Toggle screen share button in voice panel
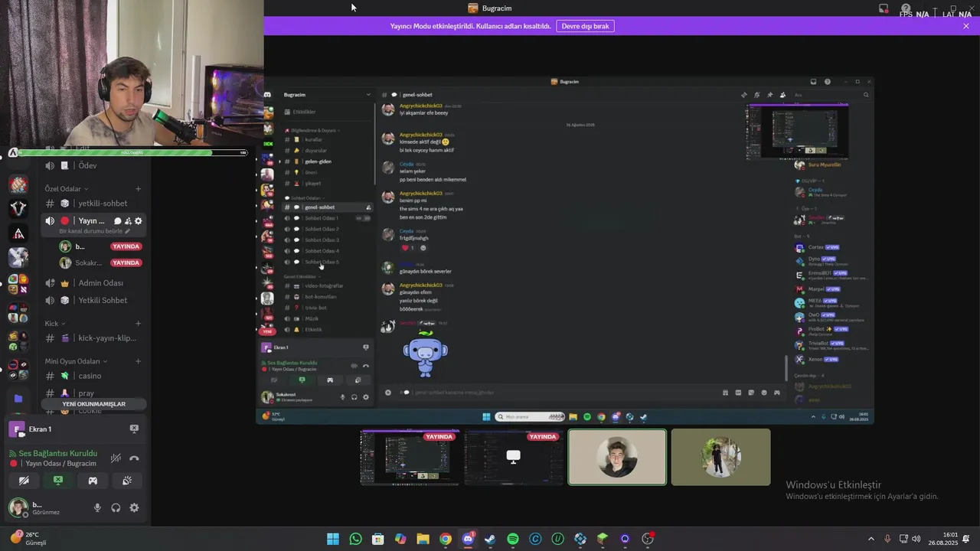980x551 pixels. pyautogui.click(x=58, y=481)
